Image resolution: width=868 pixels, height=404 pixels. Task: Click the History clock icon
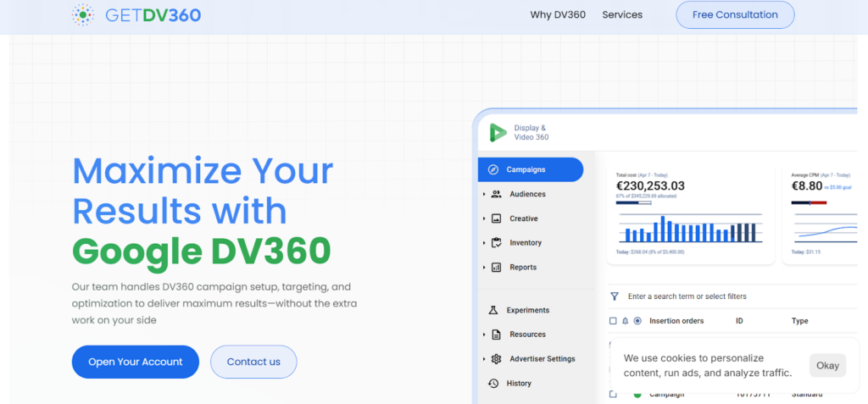pyautogui.click(x=493, y=383)
